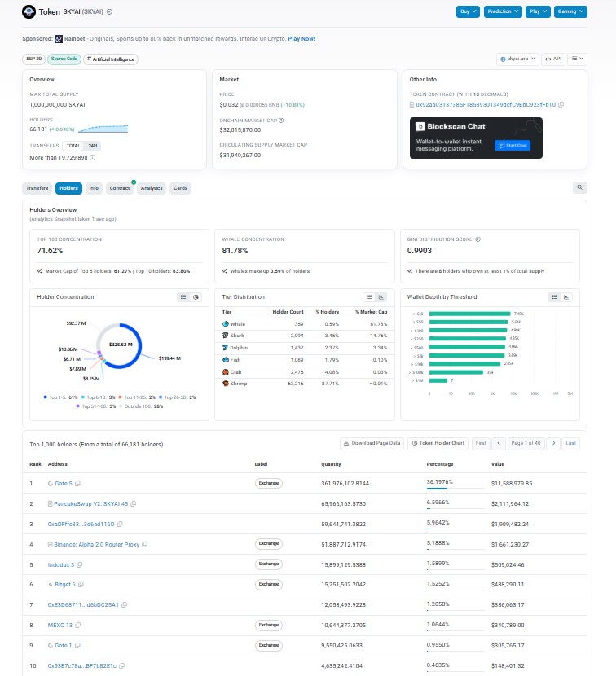Open the Gaming dropdown
The height and width of the screenshot is (676, 616).
point(570,11)
